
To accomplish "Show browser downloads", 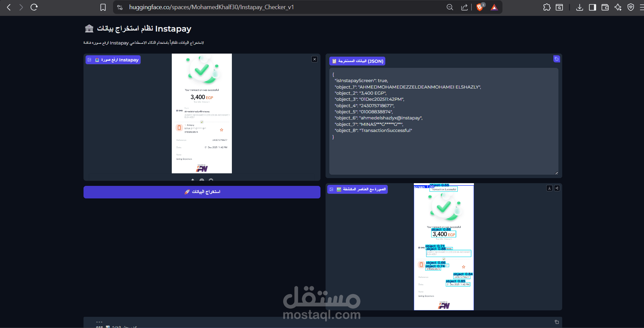I will point(579,7).
